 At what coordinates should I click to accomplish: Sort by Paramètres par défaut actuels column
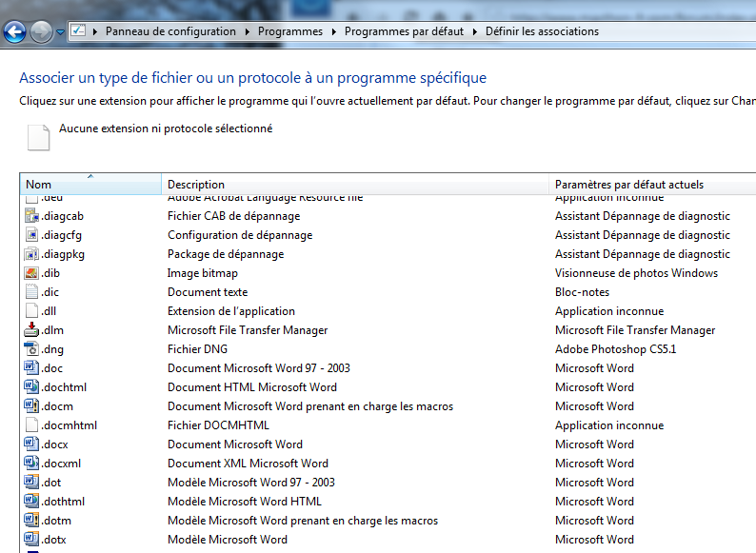pos(653,184)
